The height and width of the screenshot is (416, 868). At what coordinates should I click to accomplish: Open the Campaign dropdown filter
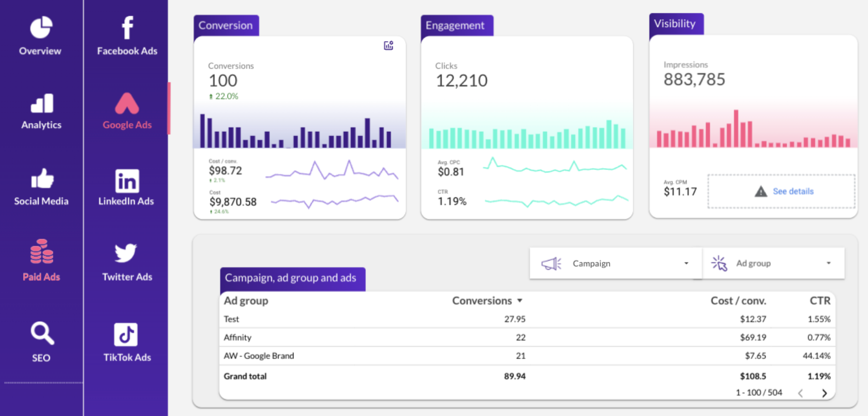616,263
